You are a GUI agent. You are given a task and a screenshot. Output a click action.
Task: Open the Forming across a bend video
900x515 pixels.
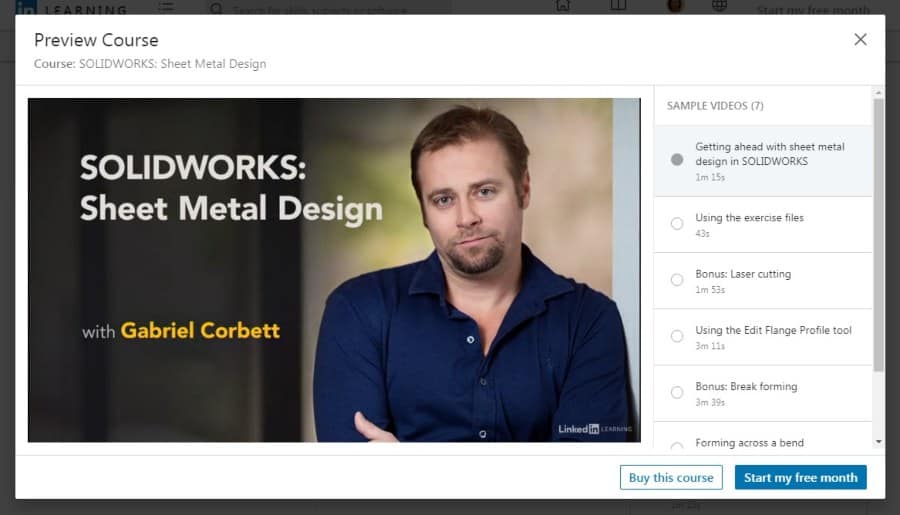click(763, 436)
